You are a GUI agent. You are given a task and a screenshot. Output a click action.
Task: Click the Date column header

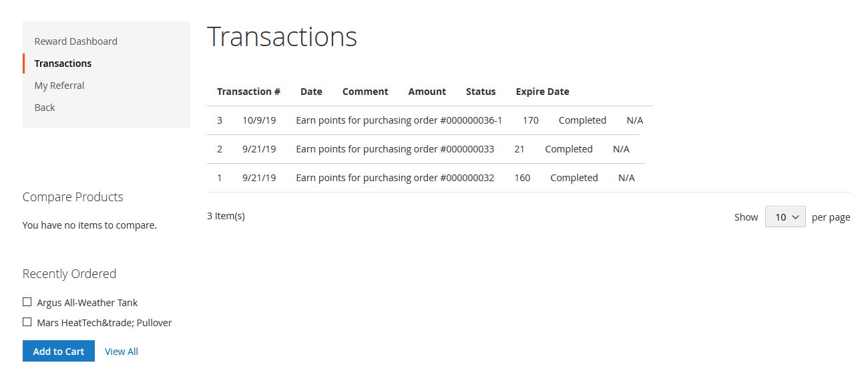(311, 92)
